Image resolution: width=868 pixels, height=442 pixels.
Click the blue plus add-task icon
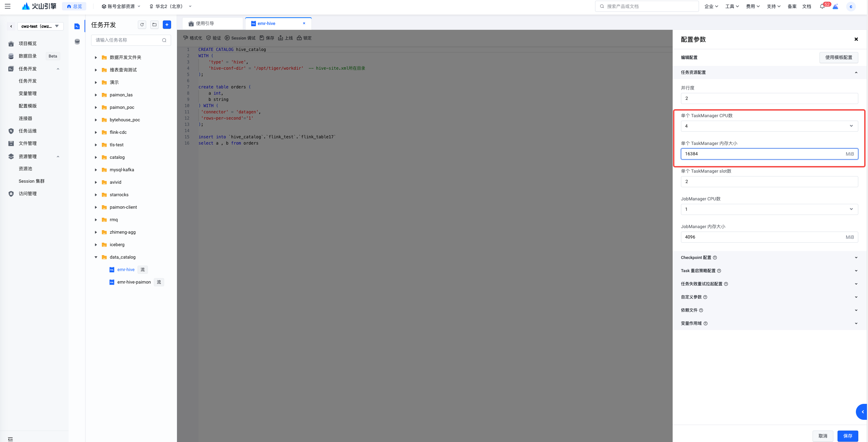click(x=167, y=25)
